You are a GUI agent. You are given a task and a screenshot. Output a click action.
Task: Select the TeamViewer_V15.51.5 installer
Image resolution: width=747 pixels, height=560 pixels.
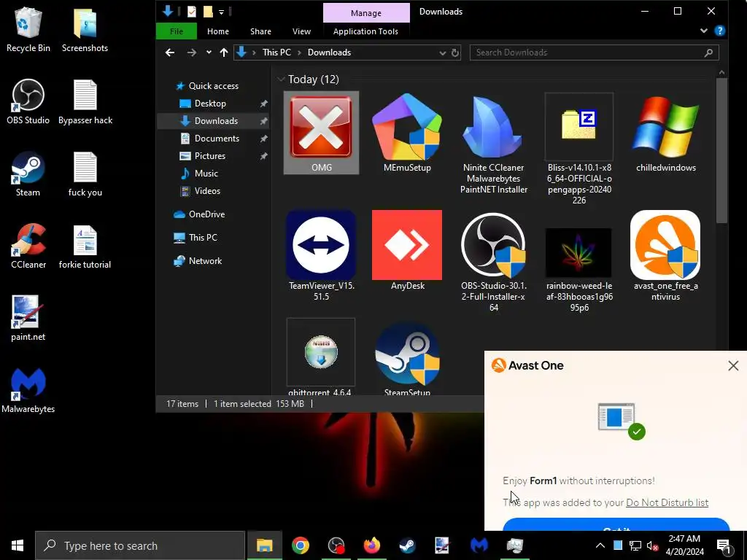pyautogui.click(x=321, y=256)
